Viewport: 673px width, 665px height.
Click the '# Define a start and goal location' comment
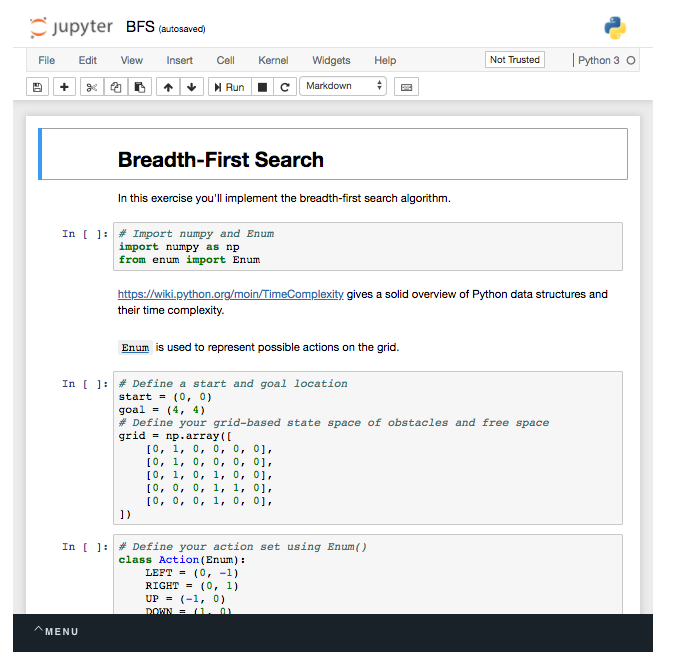[x=233, y=384]
